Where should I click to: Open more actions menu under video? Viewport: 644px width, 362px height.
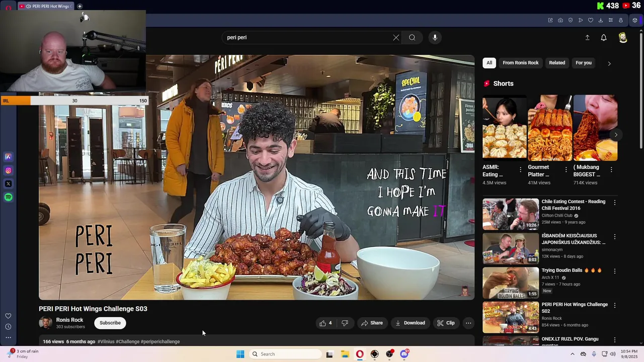tap(468, 323)
